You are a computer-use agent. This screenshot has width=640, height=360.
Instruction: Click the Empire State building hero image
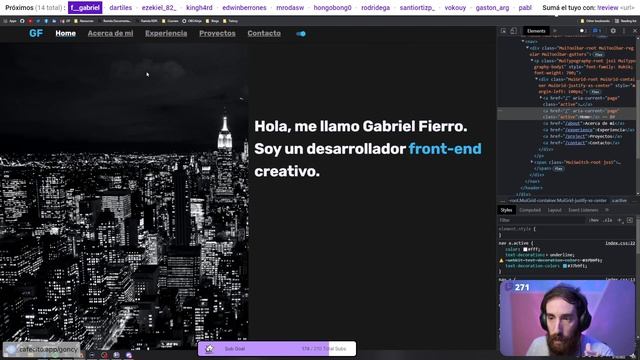click(124, 196)
